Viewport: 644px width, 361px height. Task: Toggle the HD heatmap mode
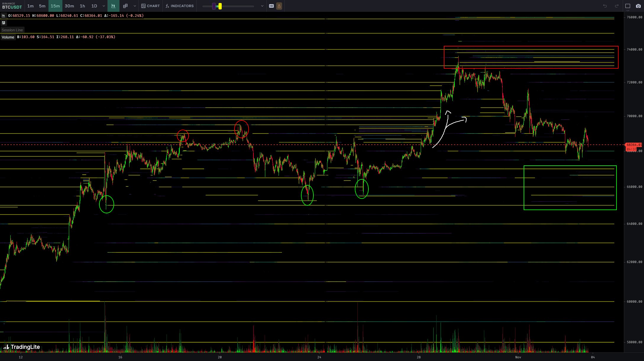point(271,6)
